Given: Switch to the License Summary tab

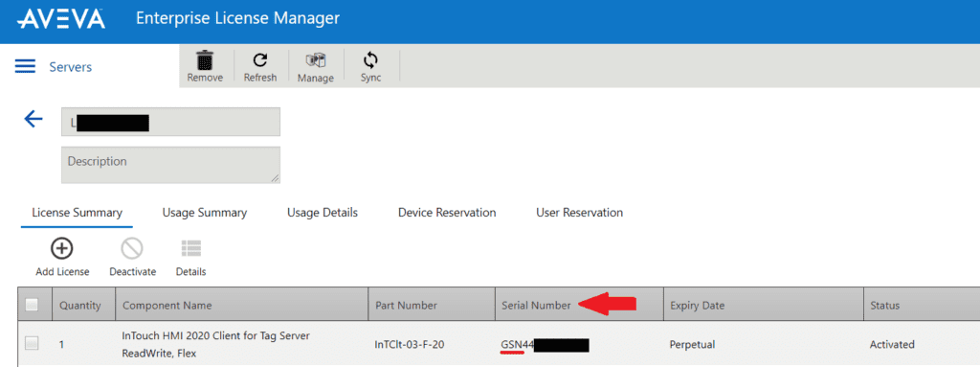Looking at the screenshot, I should click(x=77, y=213).
